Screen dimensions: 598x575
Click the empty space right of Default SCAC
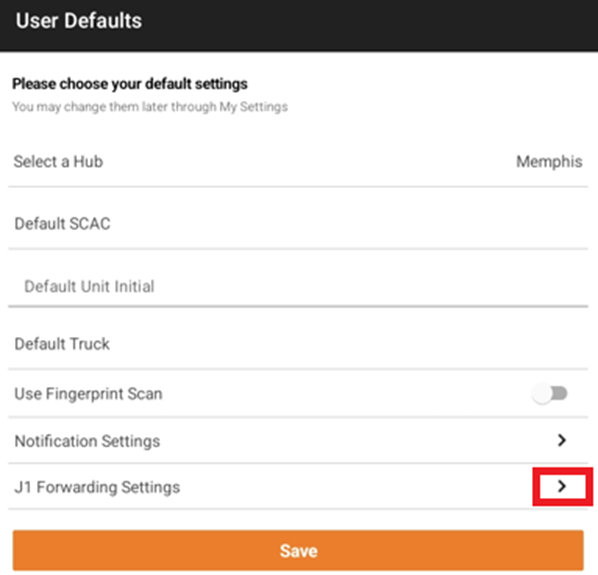pos(349,223)
